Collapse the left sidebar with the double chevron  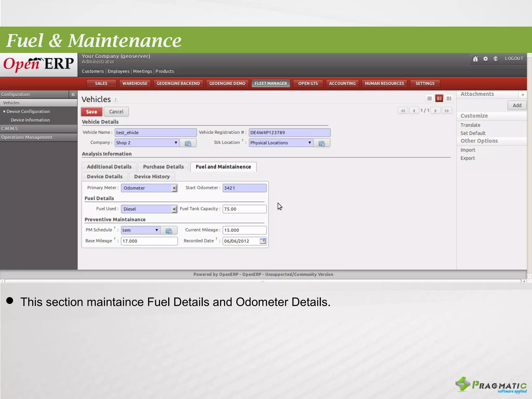73,94
